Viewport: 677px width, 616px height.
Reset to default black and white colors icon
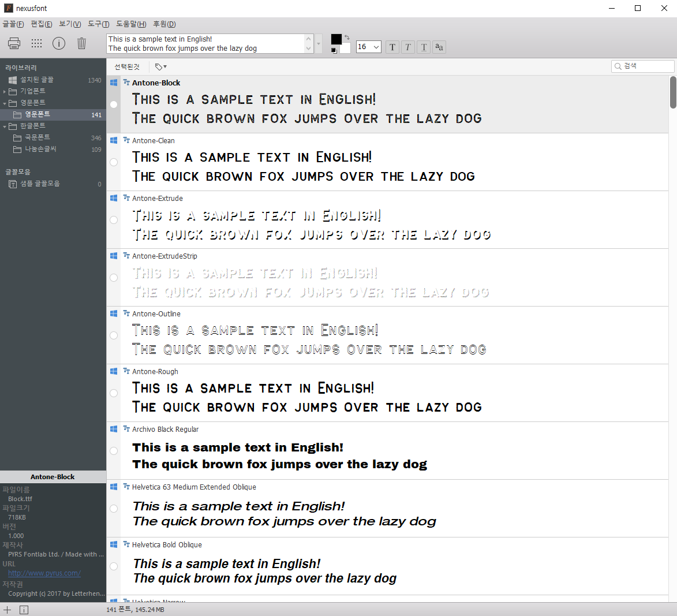[334, 51]
